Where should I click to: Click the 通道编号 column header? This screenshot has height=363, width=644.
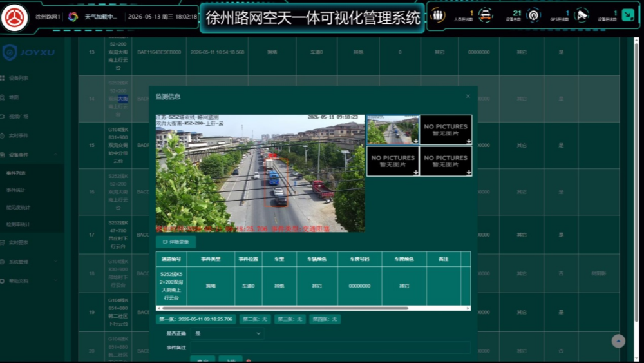[x=171, y=259]
